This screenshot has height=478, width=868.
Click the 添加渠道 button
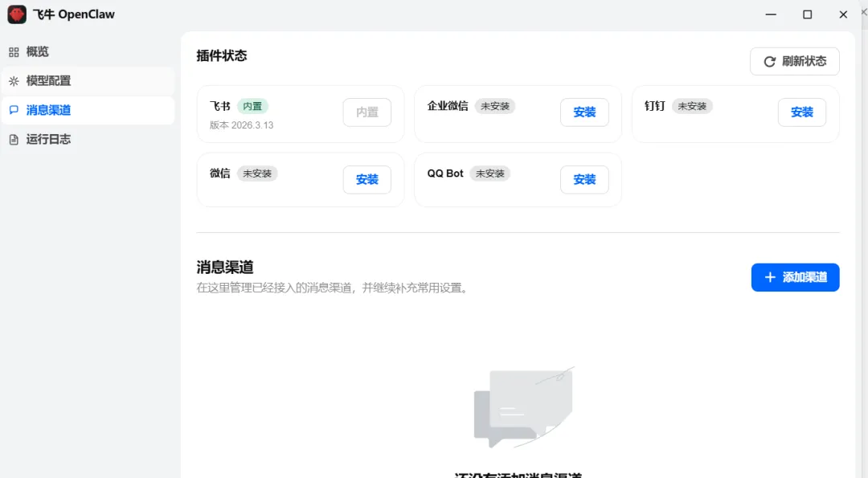click(795, 277)
